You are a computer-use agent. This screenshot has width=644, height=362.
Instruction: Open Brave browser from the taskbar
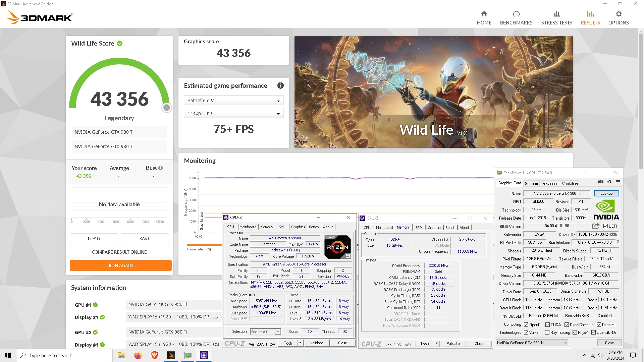[154, 355]
